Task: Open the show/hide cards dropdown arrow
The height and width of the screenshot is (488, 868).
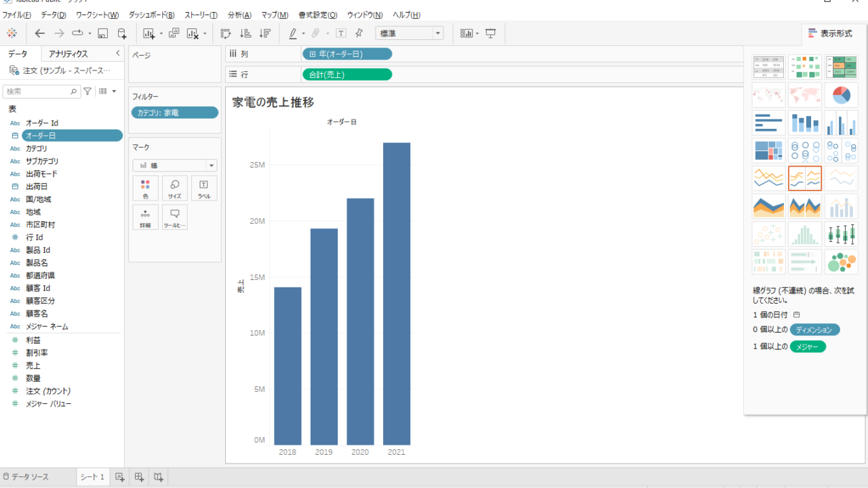Action: point(477,33)
